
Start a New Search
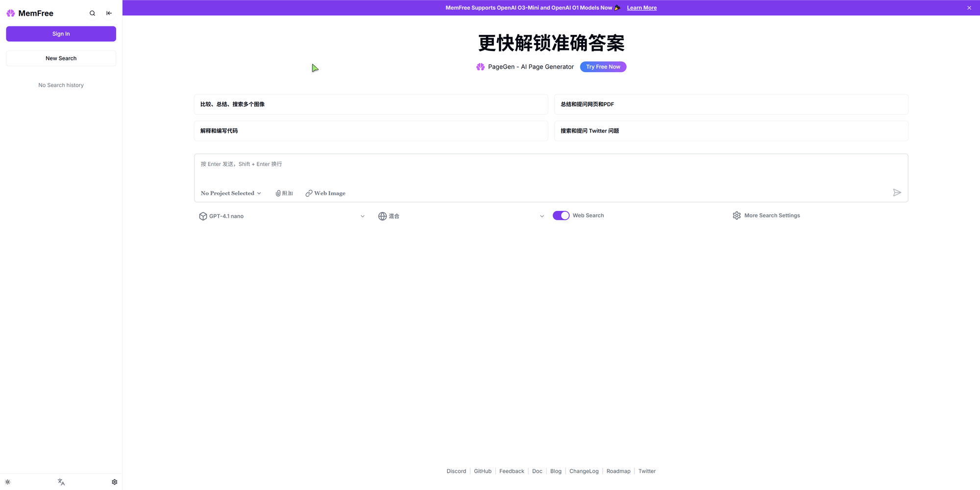(61, 58)
